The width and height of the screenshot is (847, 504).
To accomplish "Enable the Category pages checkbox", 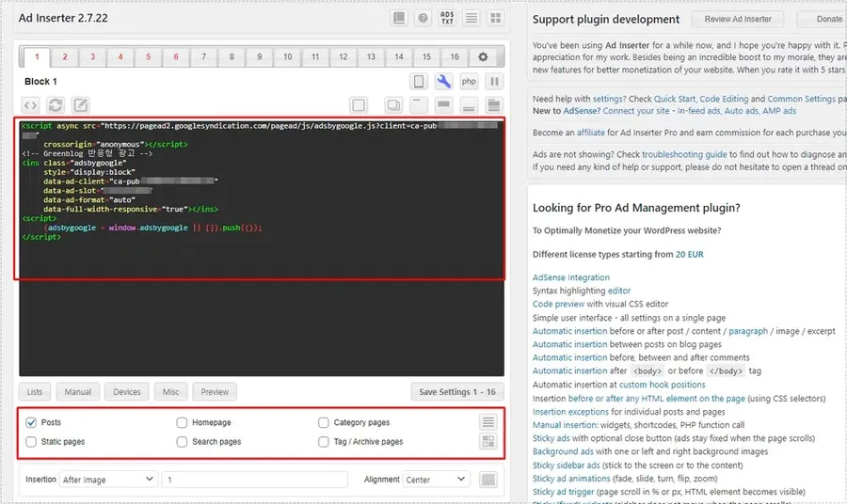I will pos(324,422).
